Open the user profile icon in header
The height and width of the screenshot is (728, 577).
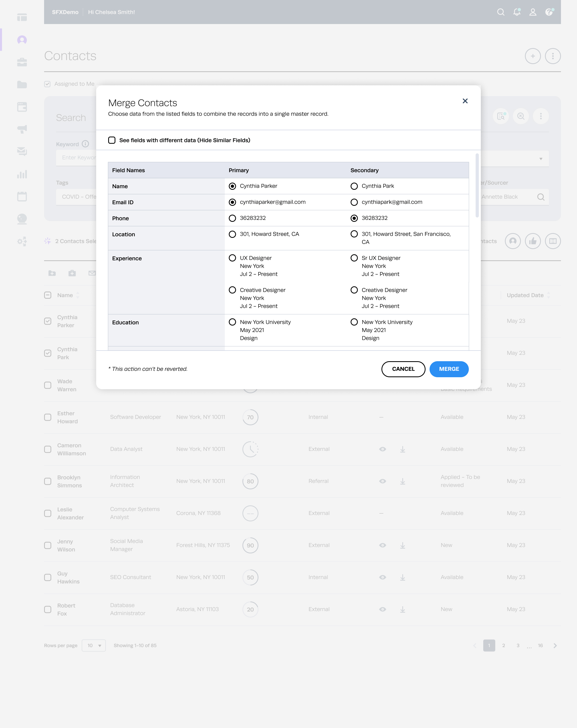point(533,12)
